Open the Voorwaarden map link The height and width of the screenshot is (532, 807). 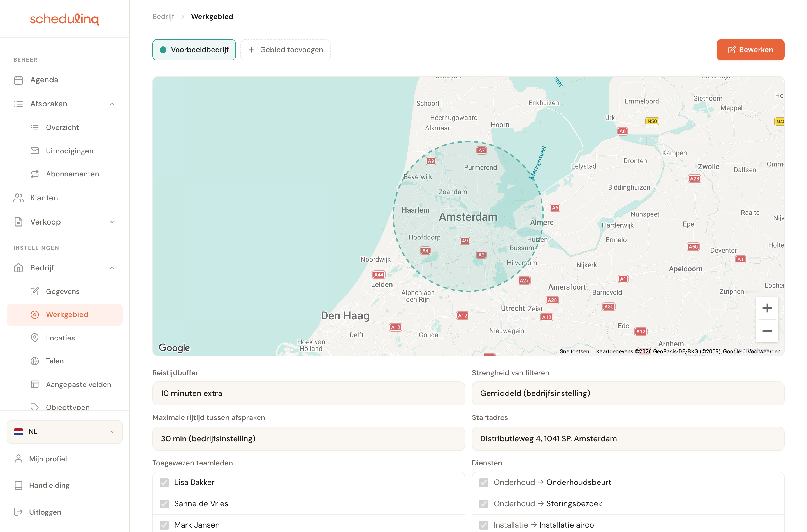pyautogui.click(x=764, y=351)
